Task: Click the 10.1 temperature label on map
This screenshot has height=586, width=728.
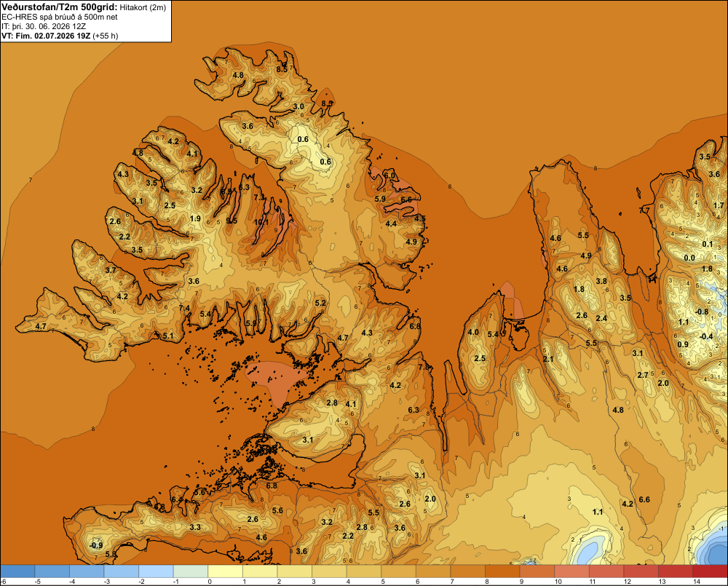Action: [x=261, y=223]
